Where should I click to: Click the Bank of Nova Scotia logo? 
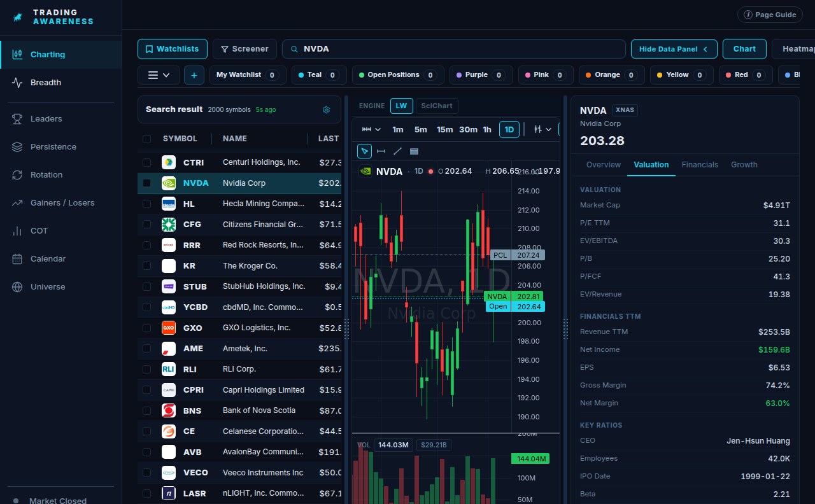tap(169, 410)
